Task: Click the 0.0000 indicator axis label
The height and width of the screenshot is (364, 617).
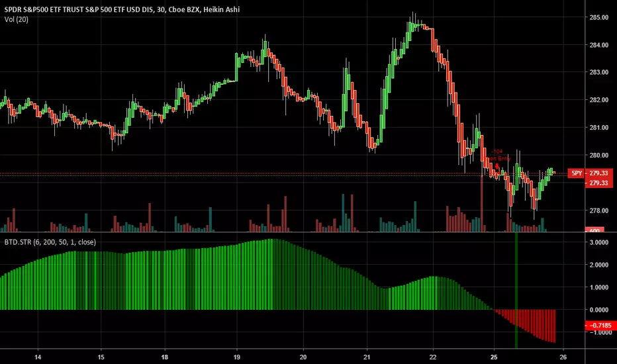Action: tap(599, 310)
